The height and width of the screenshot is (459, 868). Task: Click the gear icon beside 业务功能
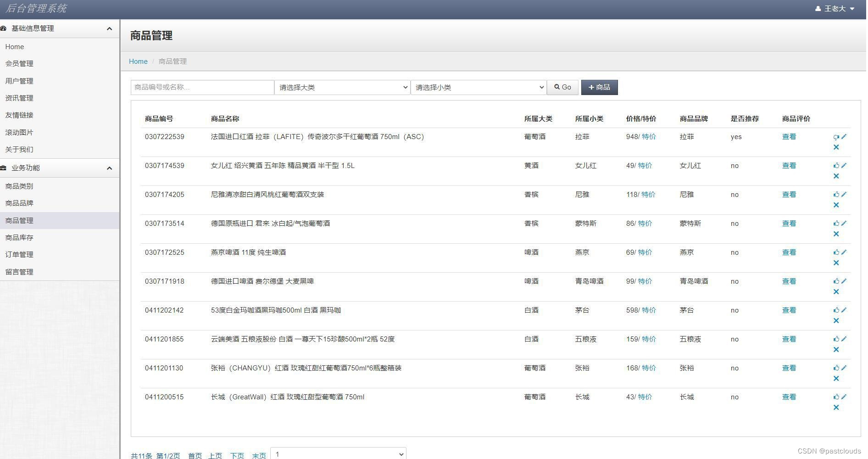coord(5,168)
